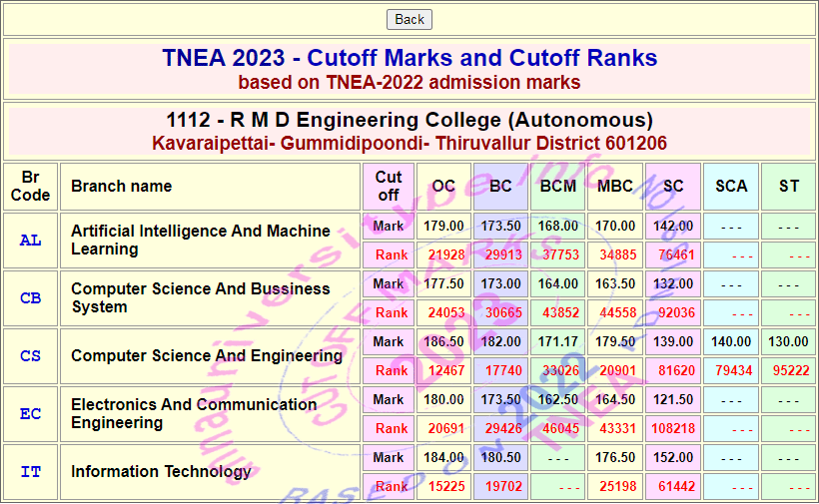Select CB BC rank 30665
Viewport: 819px width, 504px height.
503,312
